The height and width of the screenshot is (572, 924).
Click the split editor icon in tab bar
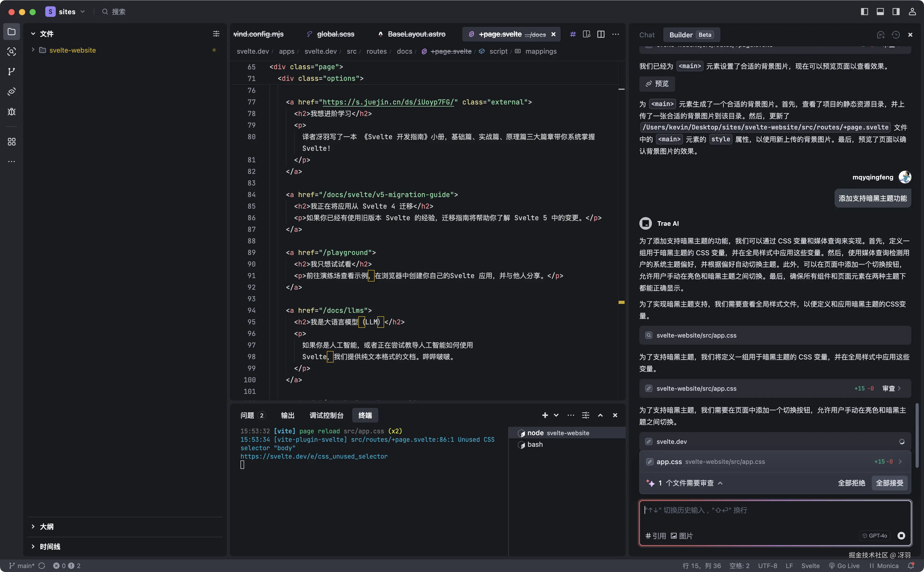point(601,34)
